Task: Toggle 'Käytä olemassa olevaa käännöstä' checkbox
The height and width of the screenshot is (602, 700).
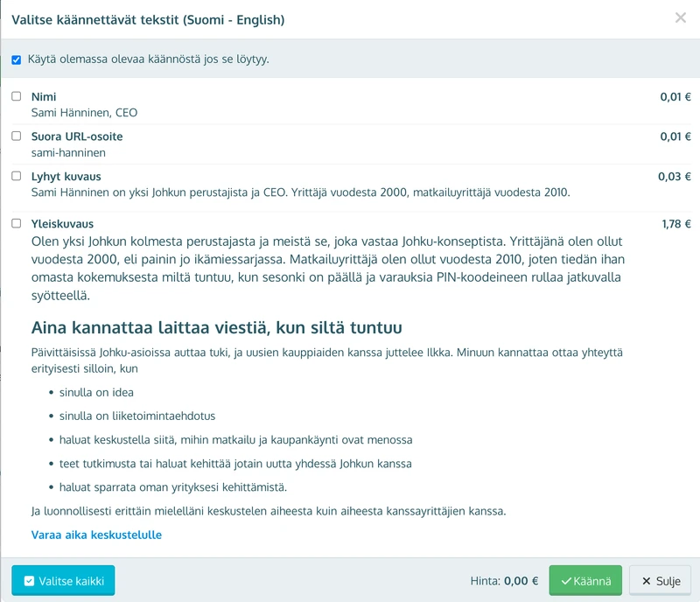Action: (17, 59)
